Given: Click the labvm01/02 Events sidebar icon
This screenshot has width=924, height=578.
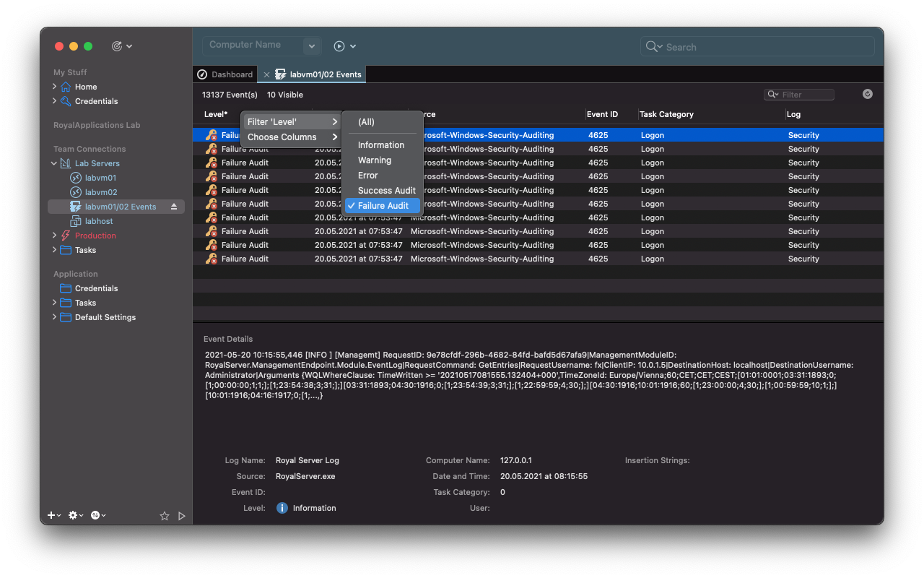Looking at the screenshot, I should coord(76,207).
